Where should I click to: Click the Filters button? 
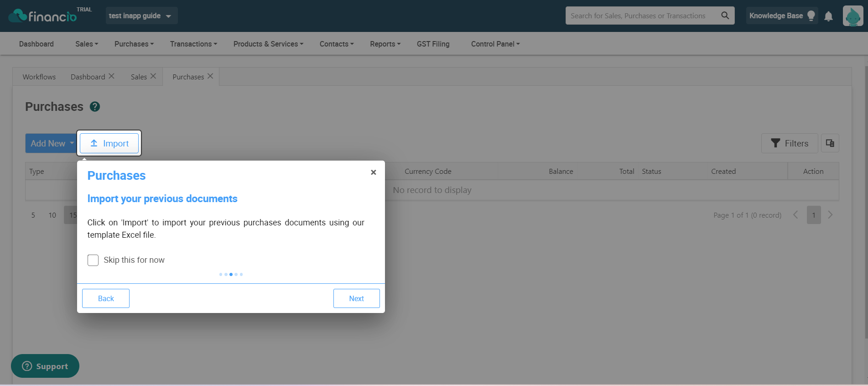(790, 143)
